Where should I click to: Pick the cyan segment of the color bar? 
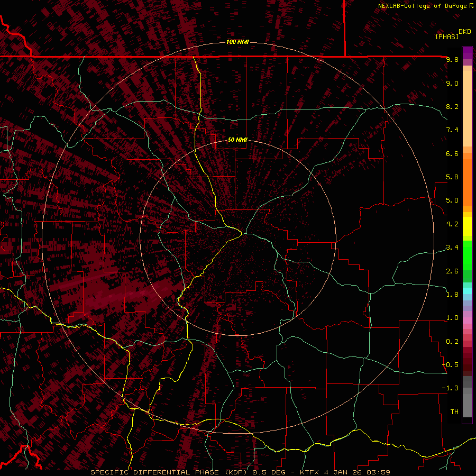[x=467, y=291]
